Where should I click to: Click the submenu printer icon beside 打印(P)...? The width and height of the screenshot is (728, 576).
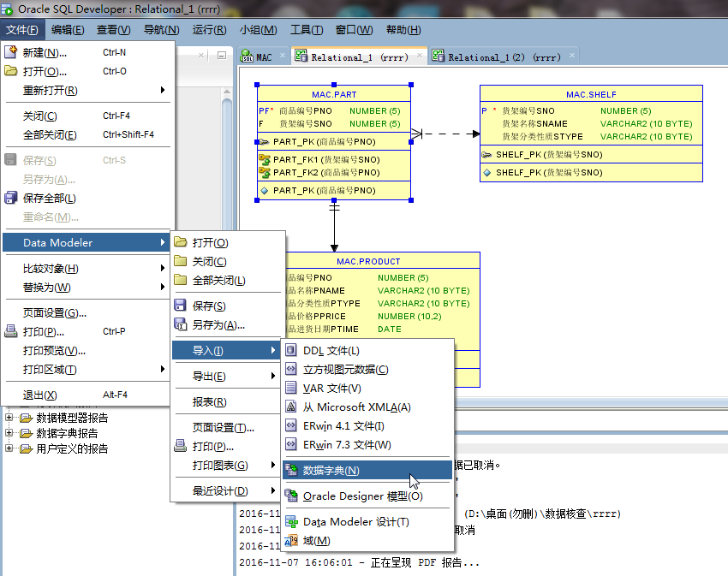180,446
